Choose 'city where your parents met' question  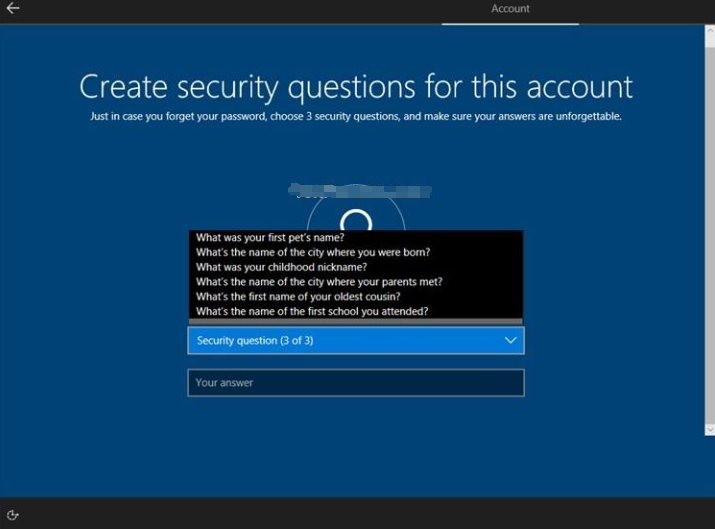[x=318, y=282]
